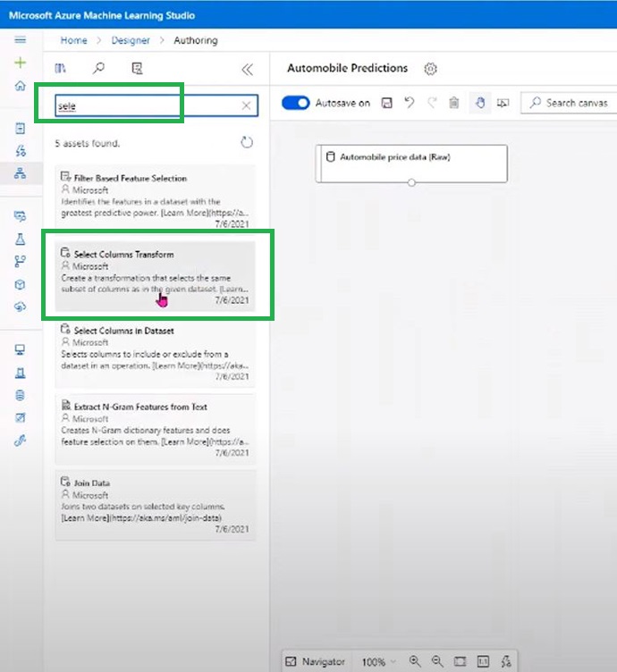Open the Notebooks sidebar icon
This screenshot has width=617, height=672.
[x=21, y=128]
